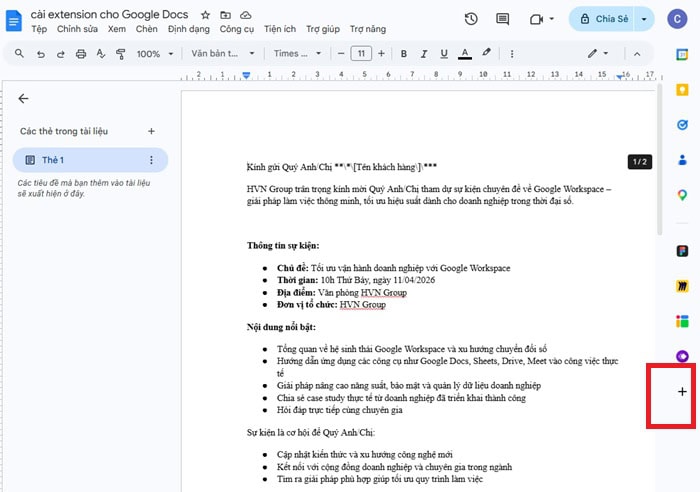Screen dimensions: 700x492
Task: Click the font size input field
Action: pos(361,53)
